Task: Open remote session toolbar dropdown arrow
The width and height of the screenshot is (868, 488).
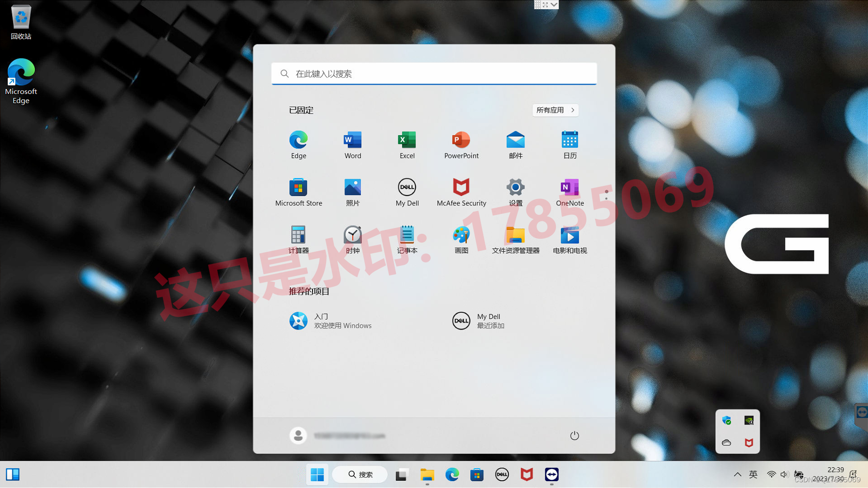Action: point(554,4)
